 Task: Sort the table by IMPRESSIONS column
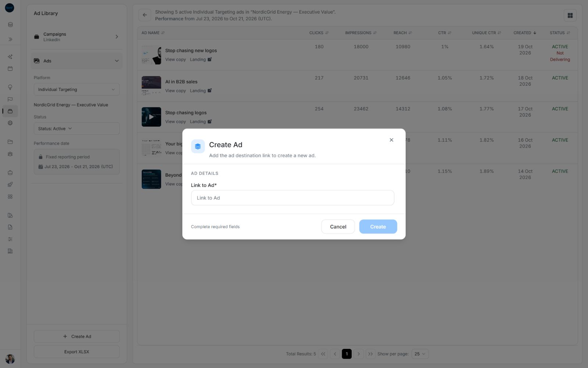pos(361,33)
